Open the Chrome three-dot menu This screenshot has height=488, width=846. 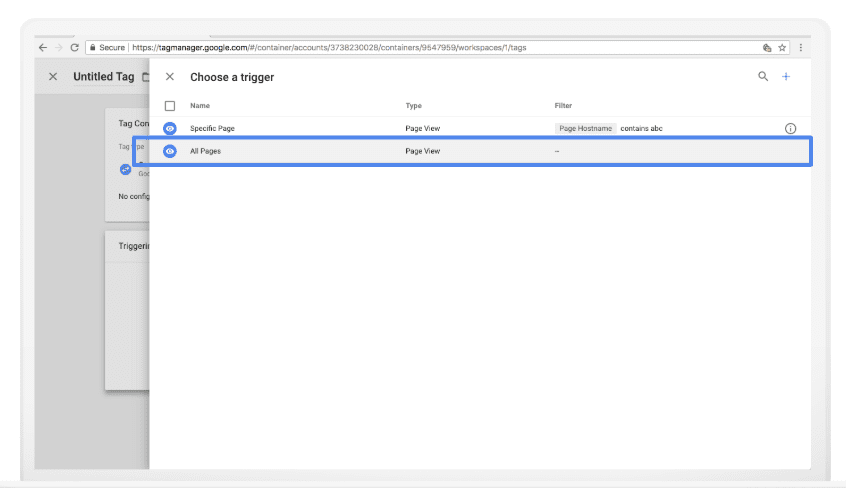pyautogui.click(x=800, y=47)
